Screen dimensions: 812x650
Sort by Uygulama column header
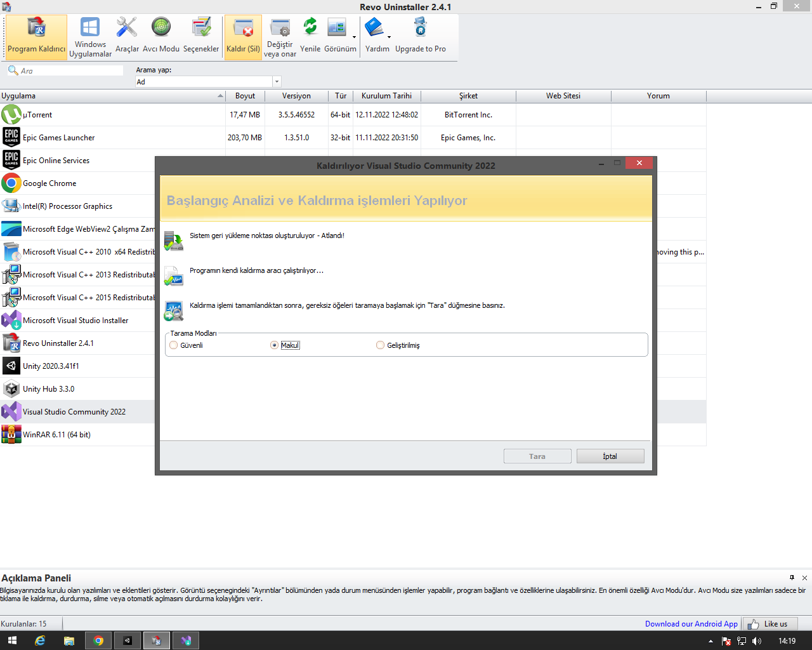point(113,96)
